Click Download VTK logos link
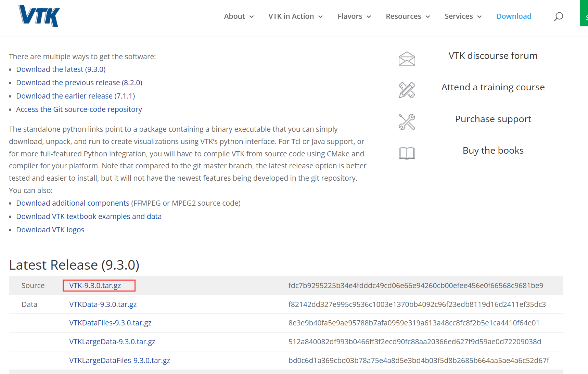588x374 pixels. pos(50,230)
